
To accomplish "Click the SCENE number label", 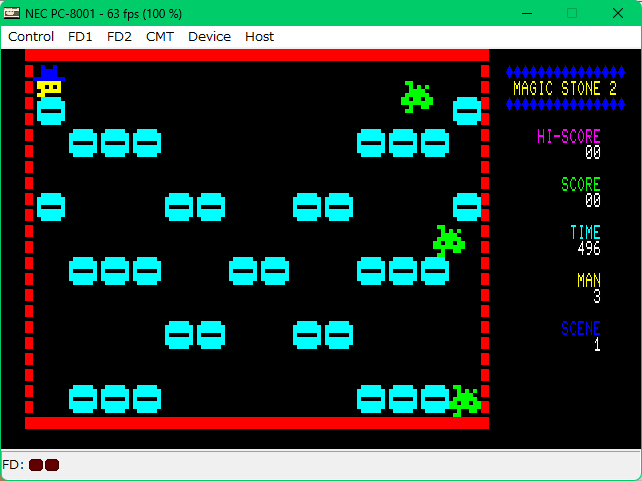I will 580,329.
